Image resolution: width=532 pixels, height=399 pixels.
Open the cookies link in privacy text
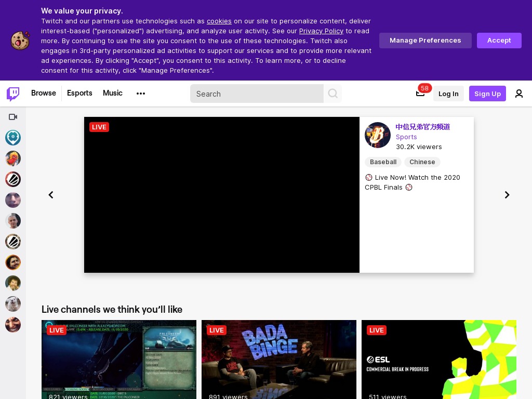219,21
